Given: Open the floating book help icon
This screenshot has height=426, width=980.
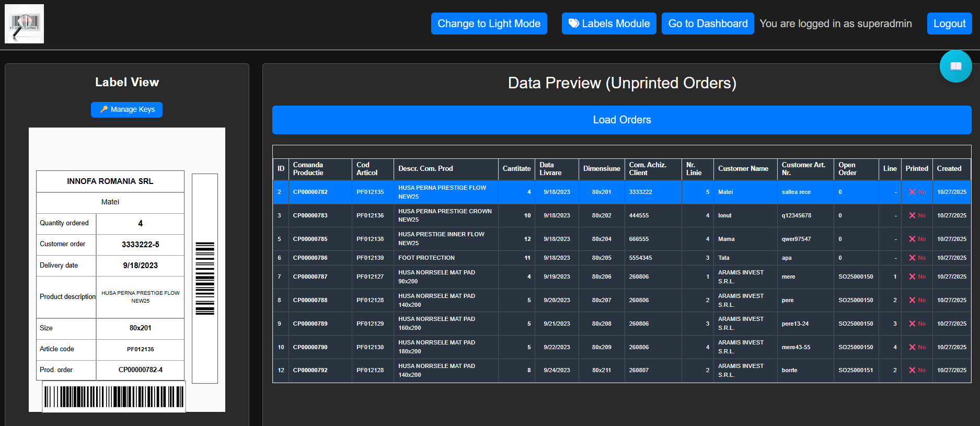Looking at the screenshot, I should (x=955, y=66).
